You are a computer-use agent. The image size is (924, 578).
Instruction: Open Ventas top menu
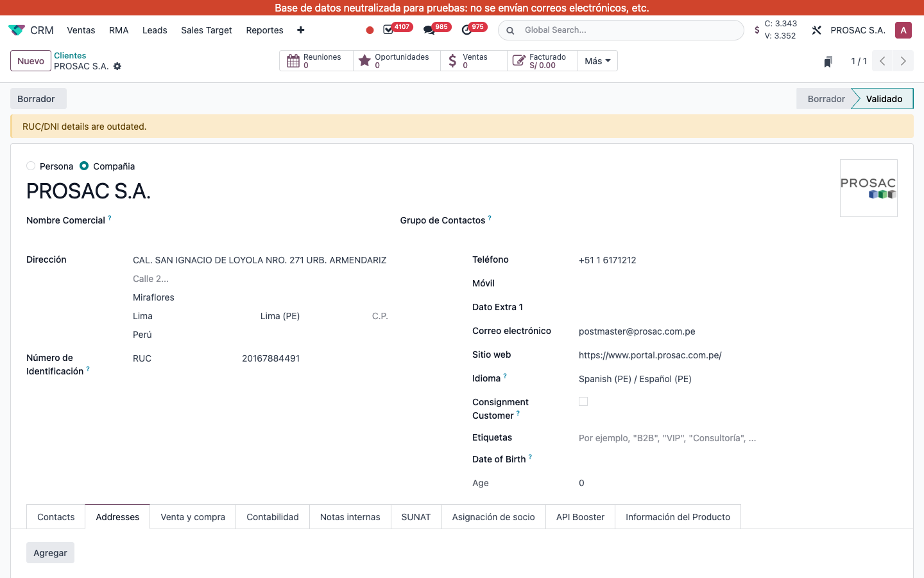click(81, 30)
